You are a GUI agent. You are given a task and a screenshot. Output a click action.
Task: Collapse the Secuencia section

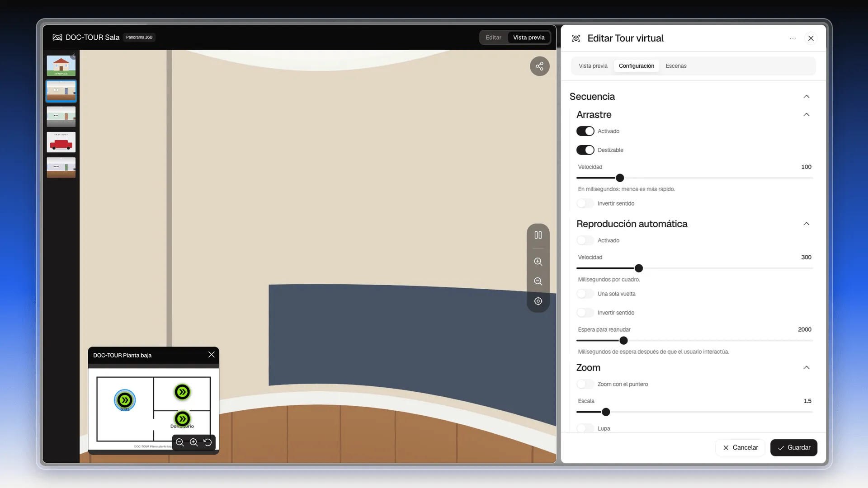tap(807, 97)
